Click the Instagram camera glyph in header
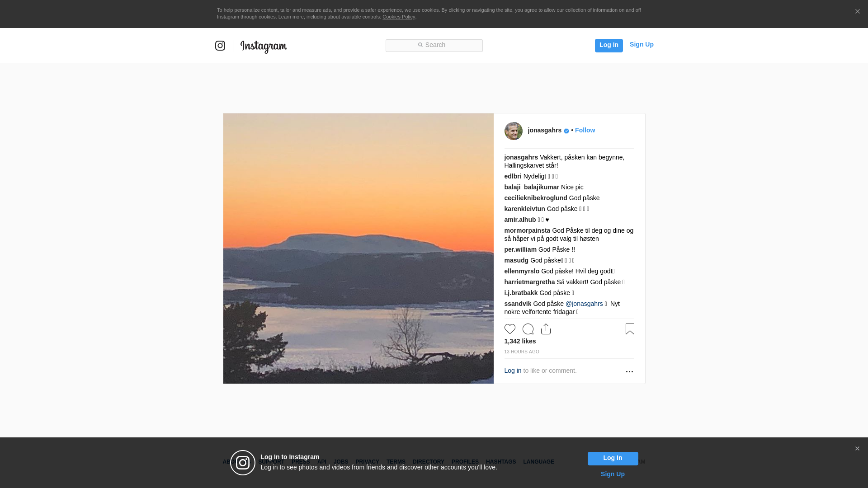The height and width of the screenshot is (488, 868). (220, 46)
